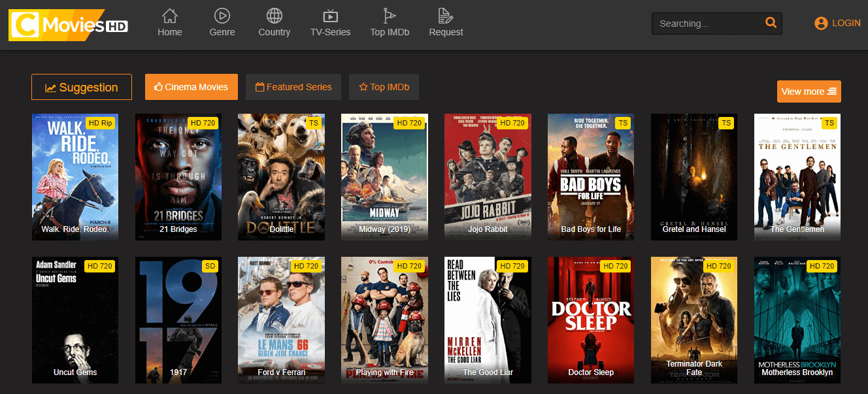Viewport: 868px width, 394px height.
Task: Open the Uncut Gems poster
Action: [75, 320]
